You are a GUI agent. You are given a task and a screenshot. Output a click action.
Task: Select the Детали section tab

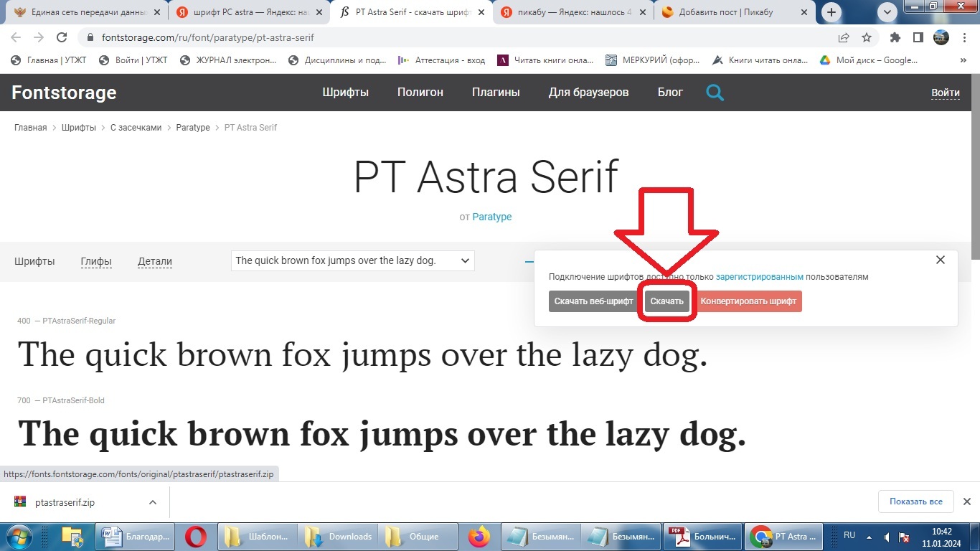pyautogui.click(x=155, y=261)
